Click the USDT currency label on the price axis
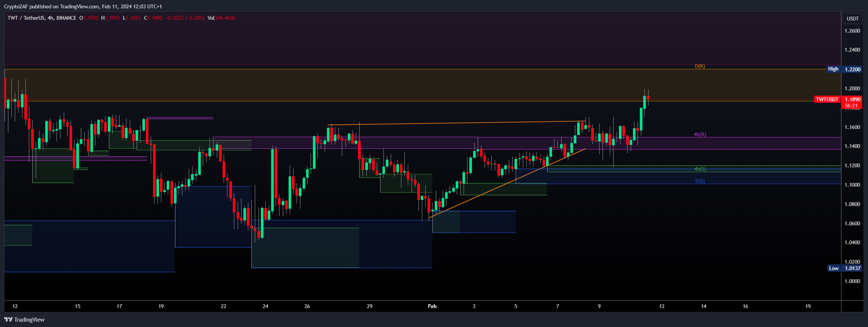868x327 pixels. (852, 19)
